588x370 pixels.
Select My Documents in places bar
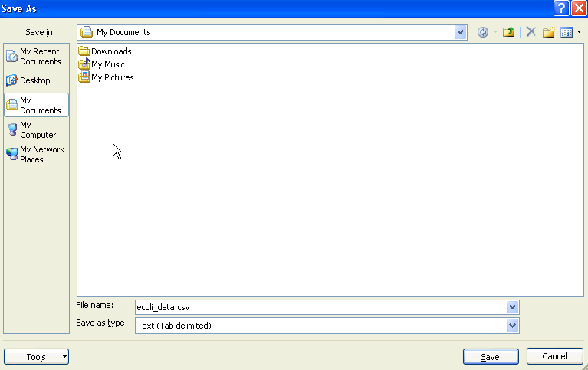tap(35, 106)
